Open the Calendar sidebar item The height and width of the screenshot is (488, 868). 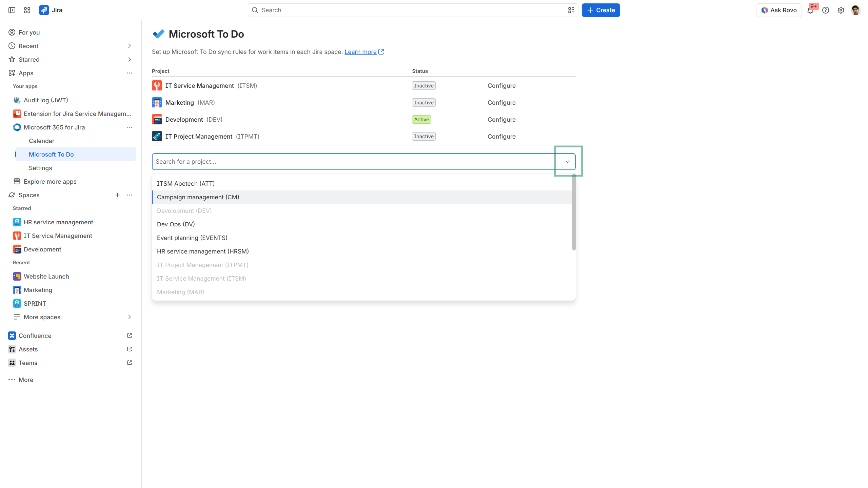(76, 141)
